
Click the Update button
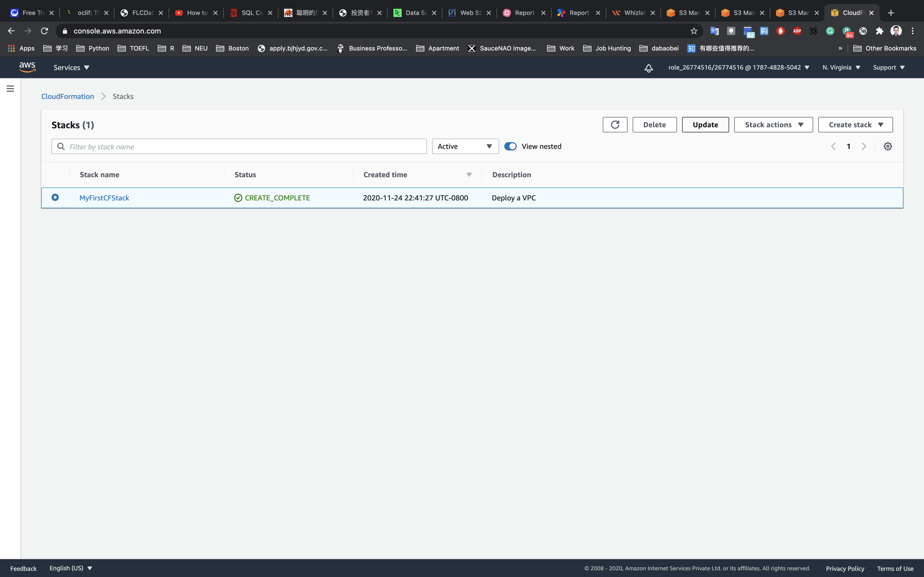(705, 125)
